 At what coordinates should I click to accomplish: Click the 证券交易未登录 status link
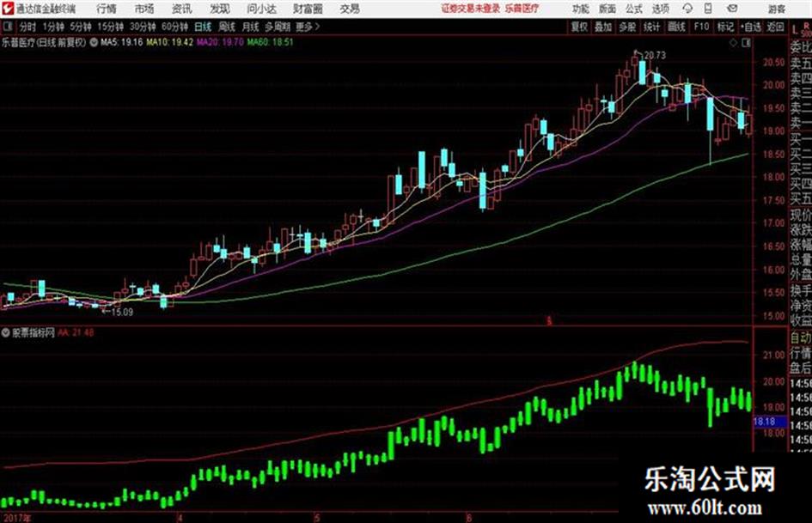click(x=471, y=9)
